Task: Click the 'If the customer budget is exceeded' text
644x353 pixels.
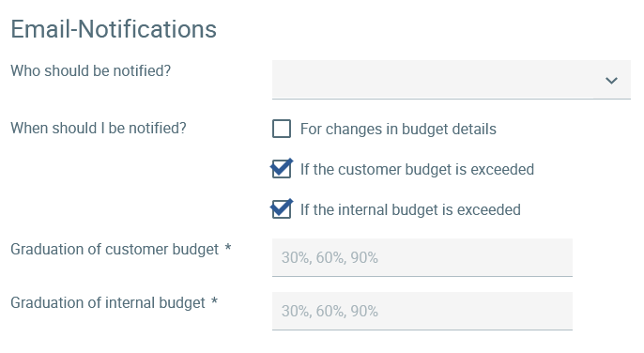Action: [417, 169]
